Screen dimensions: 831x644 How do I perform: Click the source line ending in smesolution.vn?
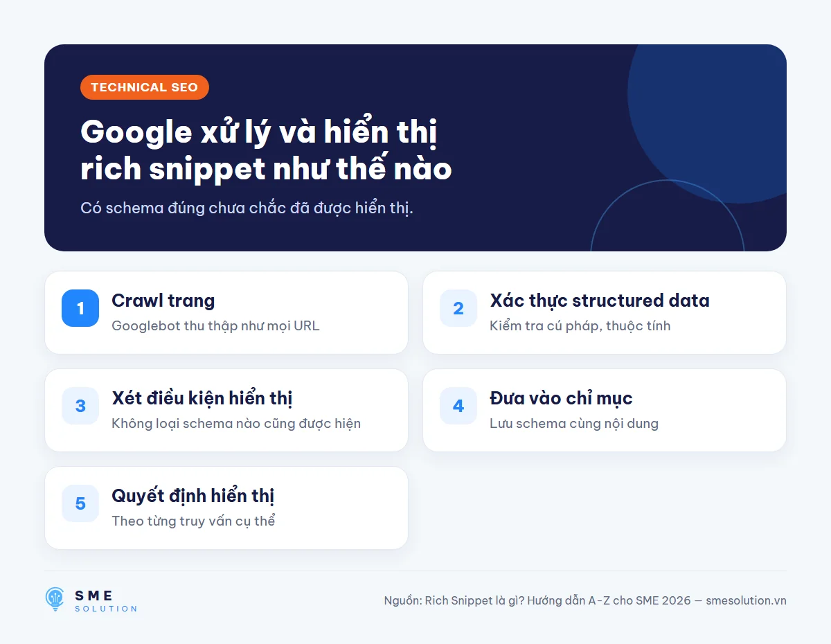point(585,600)
